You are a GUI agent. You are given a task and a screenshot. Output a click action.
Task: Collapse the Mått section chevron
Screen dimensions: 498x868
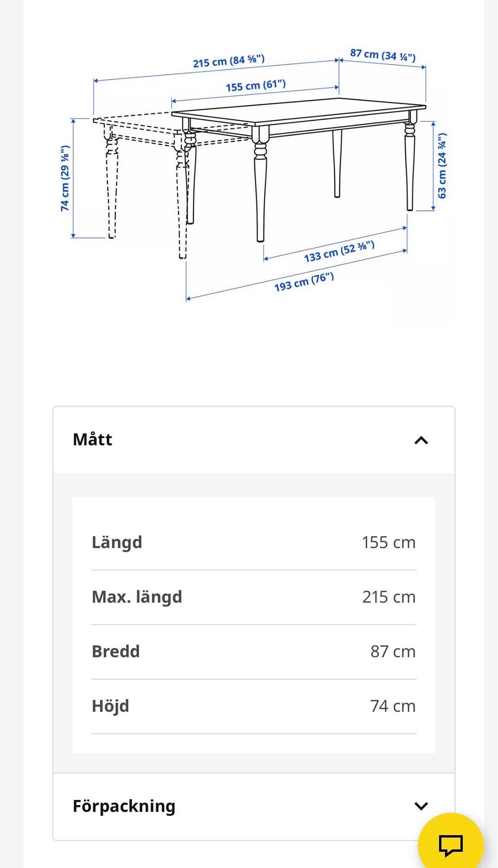(x=421, y=440)
